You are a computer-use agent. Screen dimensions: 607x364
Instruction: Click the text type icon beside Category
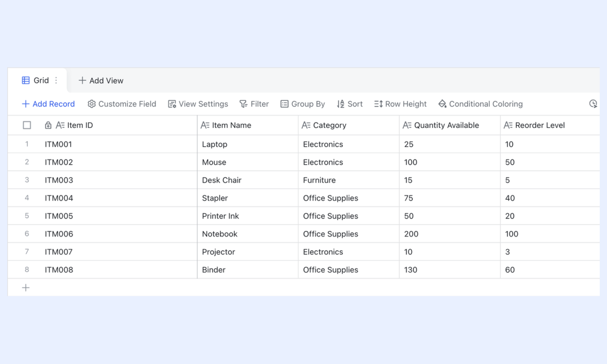coord(306,125)
